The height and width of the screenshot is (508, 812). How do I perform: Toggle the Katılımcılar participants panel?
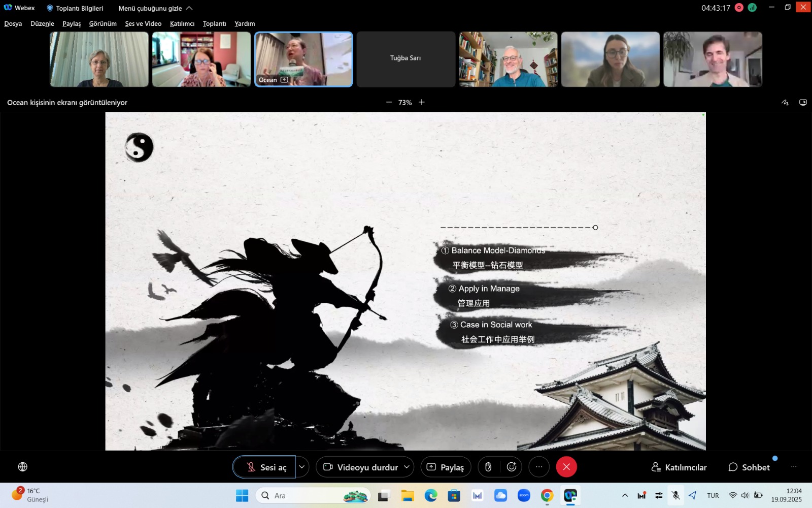tap(679, 467)
